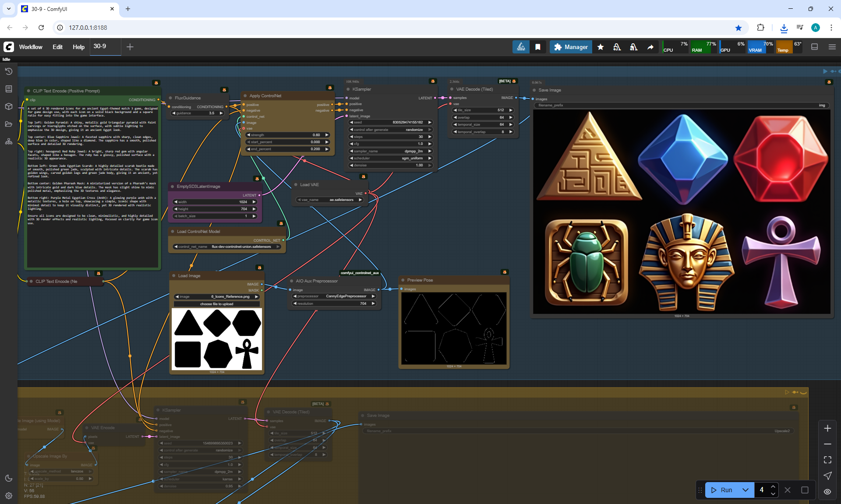Click the zoom in plus icon
This screenshot has width=841, height=504.
(x=827, y=428)
